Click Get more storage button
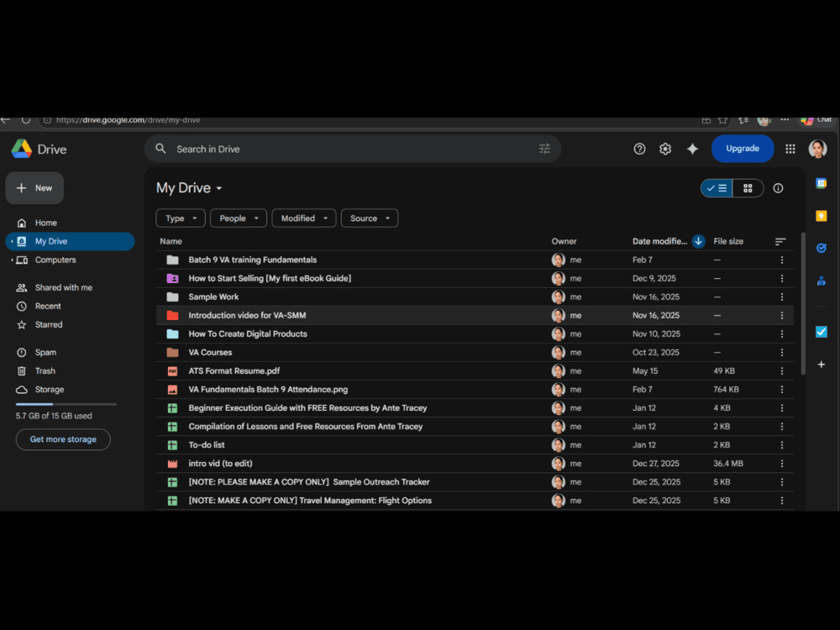The height and width of the screenshot is (630, 840). [63, 439]
